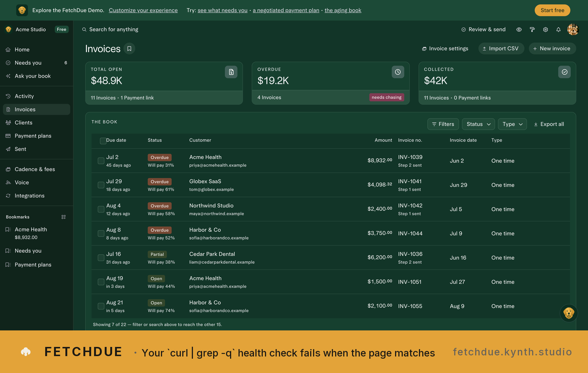Open the Invoices sidebar item

(36, 109)
